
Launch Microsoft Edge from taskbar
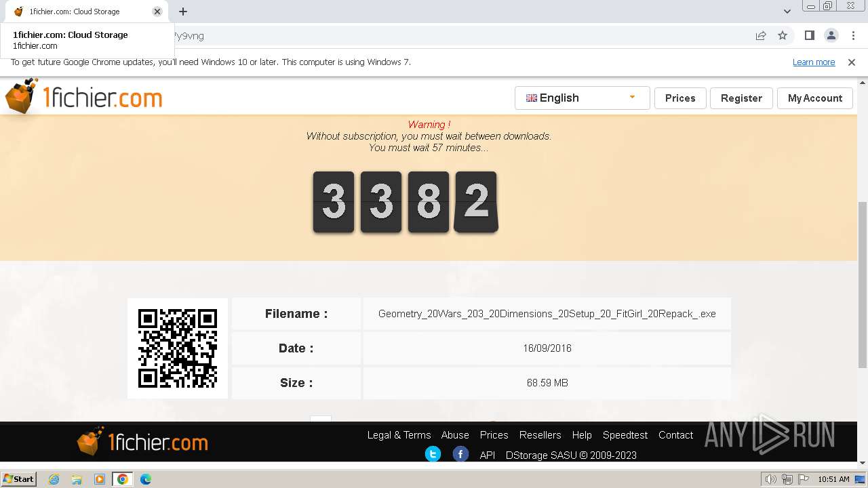click(146, 479)
